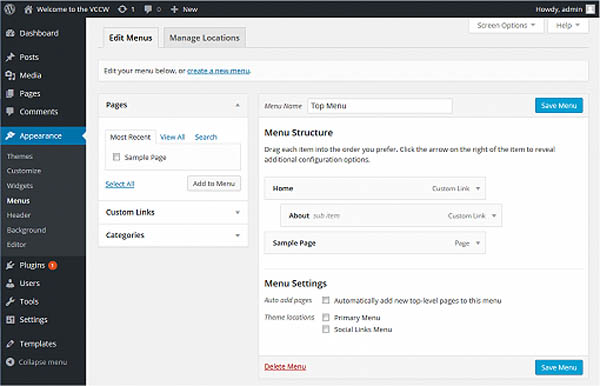Click the Collapse menu arrow icon
This screenshot has width=600, height=386.
(10, 362)
